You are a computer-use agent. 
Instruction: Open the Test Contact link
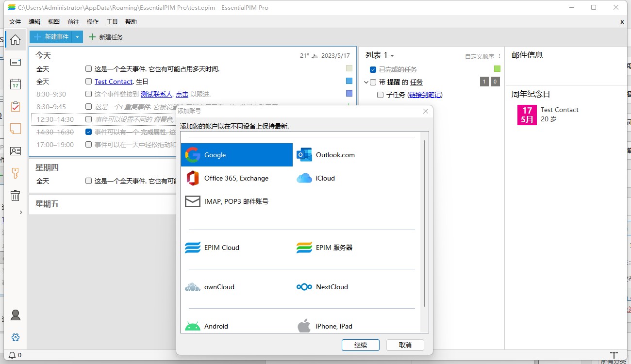click(114, 82)
